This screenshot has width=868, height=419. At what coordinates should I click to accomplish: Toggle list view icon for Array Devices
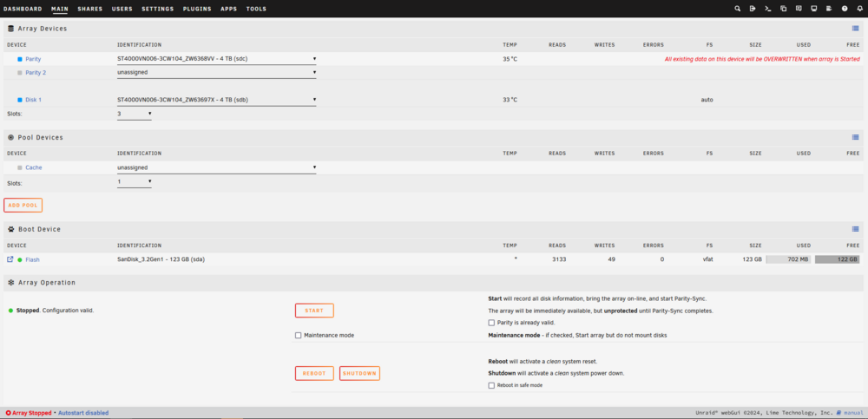[x=855, y=29]
